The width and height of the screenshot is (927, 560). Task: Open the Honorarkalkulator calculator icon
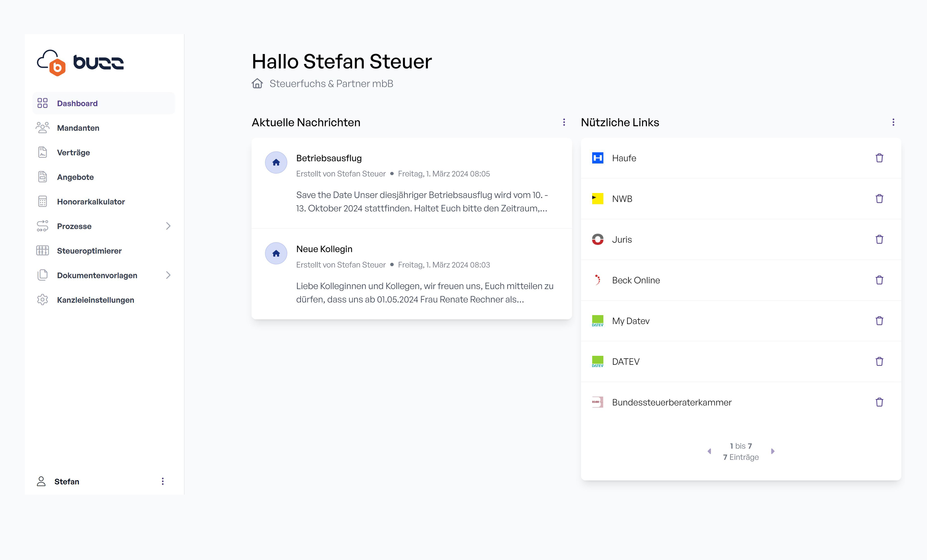click(42, 202)
